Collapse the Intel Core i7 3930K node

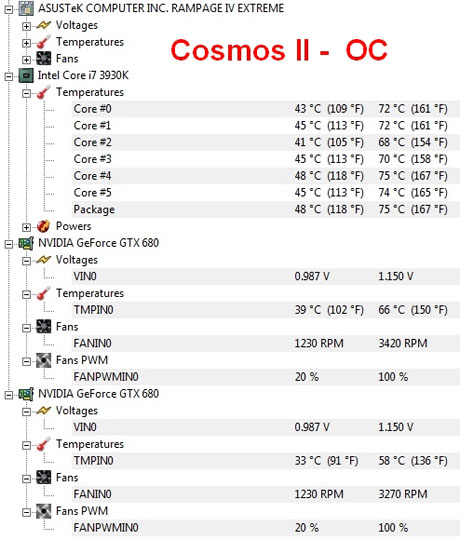9,76
